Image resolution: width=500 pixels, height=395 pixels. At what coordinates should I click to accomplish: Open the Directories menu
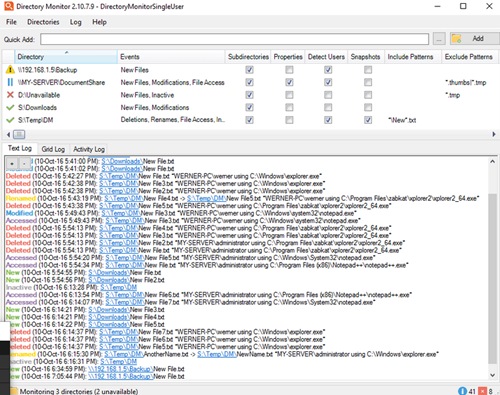(43, 22)
